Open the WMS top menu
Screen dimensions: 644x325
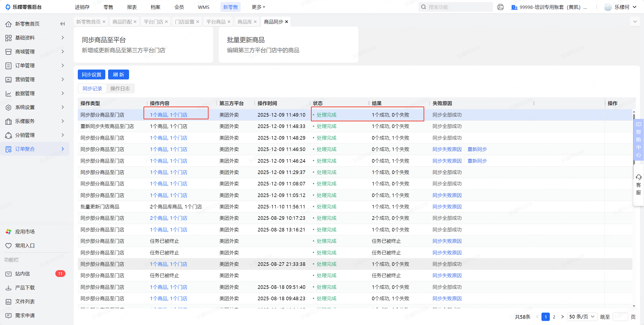click(204, 7)
